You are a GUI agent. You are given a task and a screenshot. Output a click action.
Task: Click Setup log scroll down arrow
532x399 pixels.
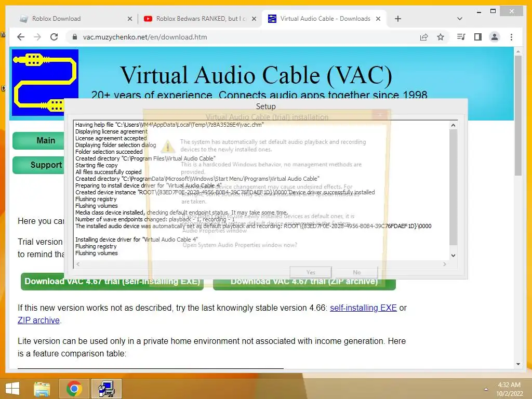pos(453,256)
